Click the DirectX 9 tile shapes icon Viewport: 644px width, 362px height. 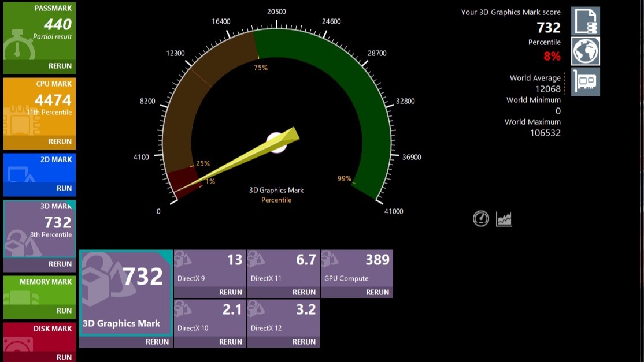tap(183, 259)
